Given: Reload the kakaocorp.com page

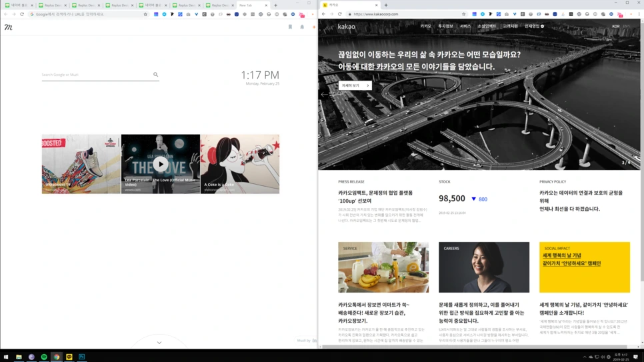Looking at the screenshot, I should tap(339, 14).
